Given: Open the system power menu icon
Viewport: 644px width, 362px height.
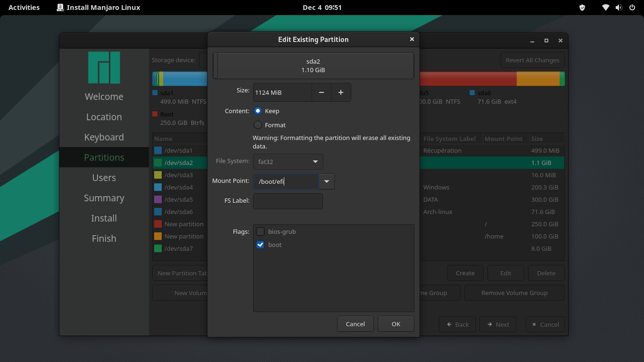Looking at the screenshot, I should [632, 8].
